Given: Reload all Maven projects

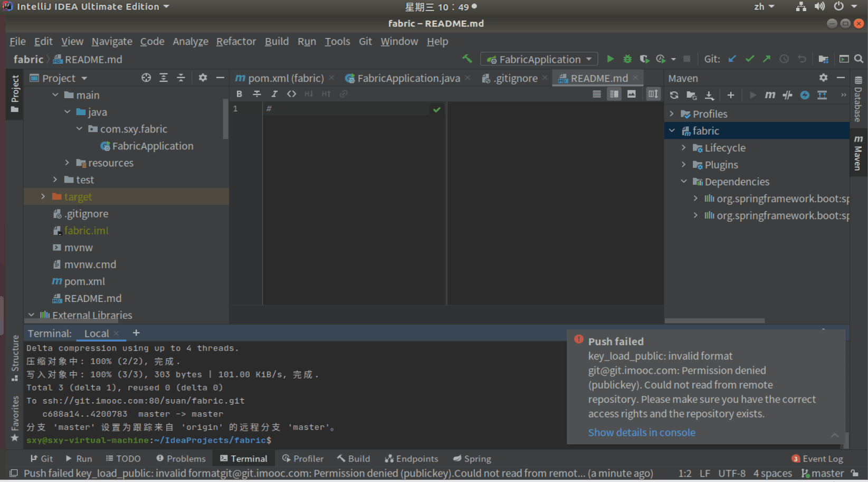Looking at the screenshot, I should tap(674, 95).
